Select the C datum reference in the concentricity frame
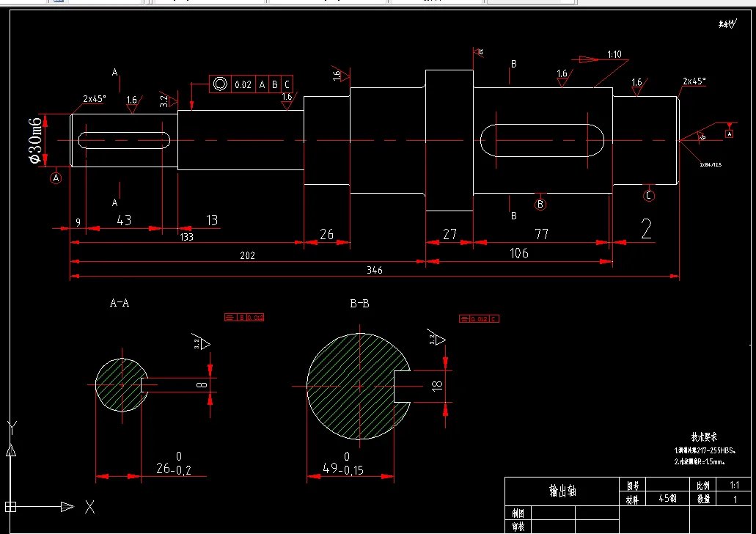Screen dimensions: 756x534 (x=287, y=85)
